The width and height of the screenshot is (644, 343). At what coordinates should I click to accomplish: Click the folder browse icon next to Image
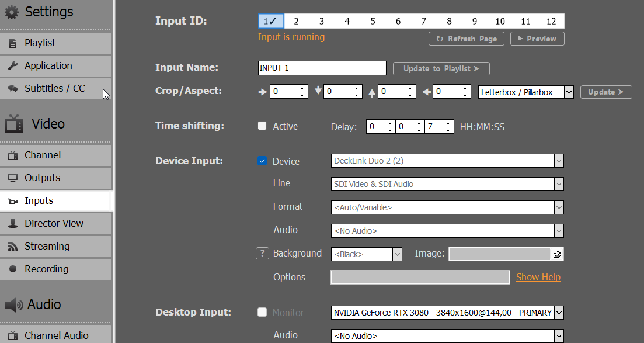tap(557, 254)
